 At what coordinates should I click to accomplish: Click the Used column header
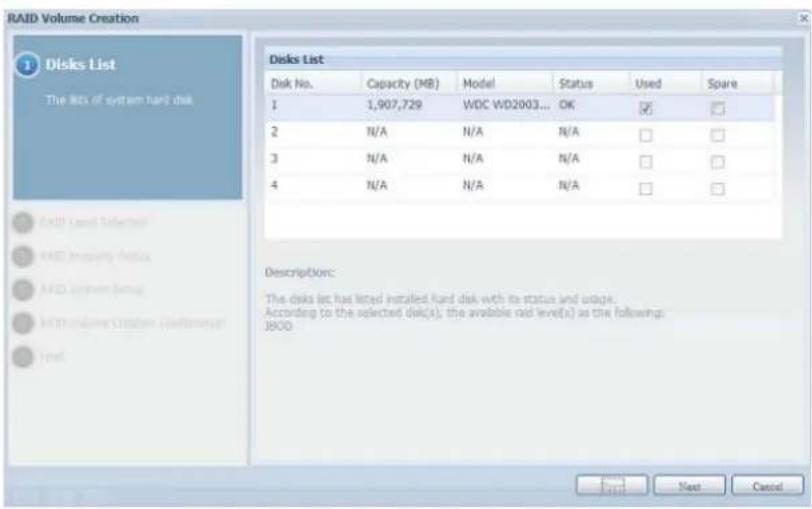(x=665, y=83)
